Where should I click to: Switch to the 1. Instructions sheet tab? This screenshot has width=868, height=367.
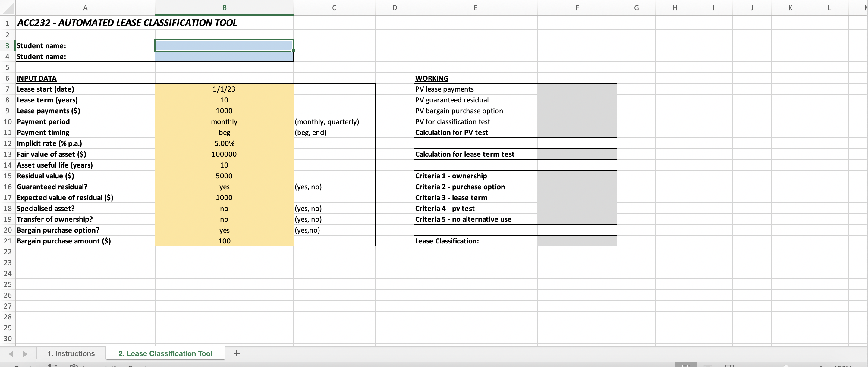(x=71, y=353)
